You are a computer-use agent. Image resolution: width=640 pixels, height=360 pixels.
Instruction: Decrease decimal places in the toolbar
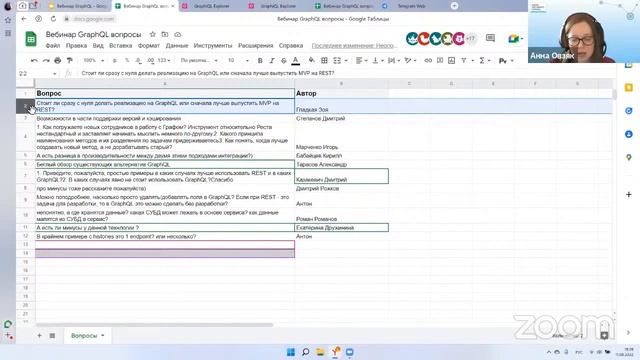click(x=139, y=60)
